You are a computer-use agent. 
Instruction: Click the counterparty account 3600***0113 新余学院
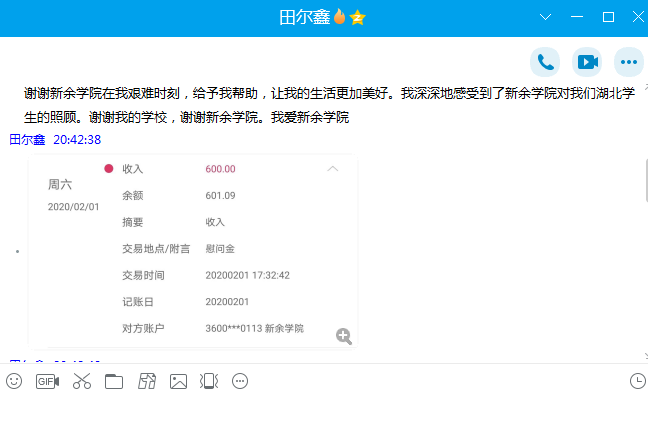pyautogui.click(x=255, y=329)
